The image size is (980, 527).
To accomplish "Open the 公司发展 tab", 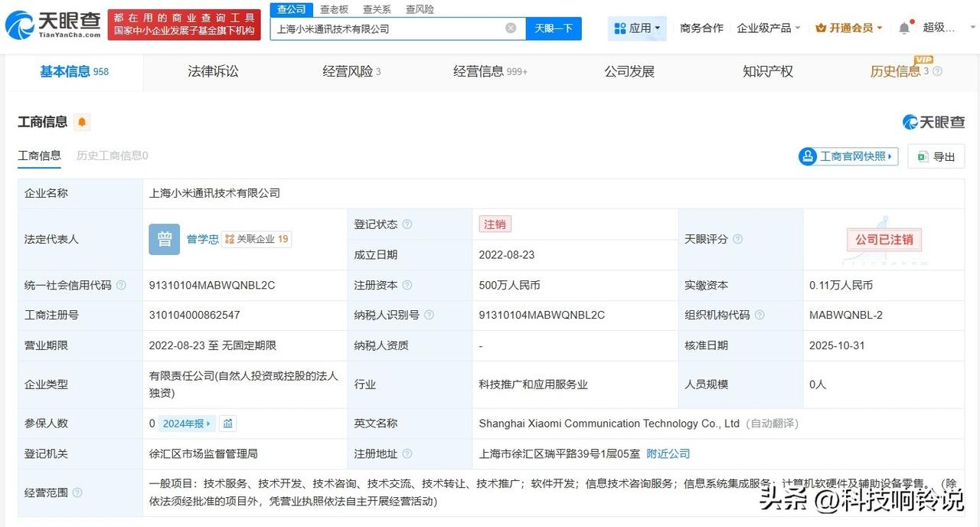I will (x=629, y=71).
